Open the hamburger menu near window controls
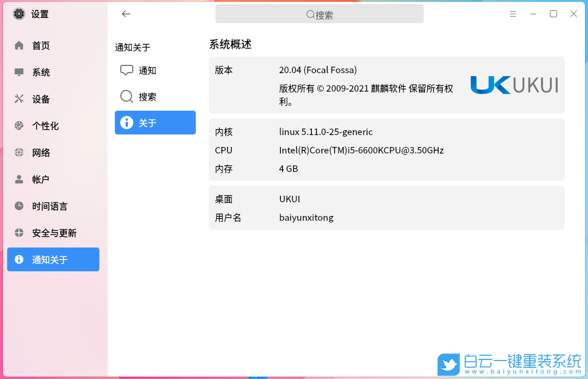The image size is (588, 379). point(513,14)
